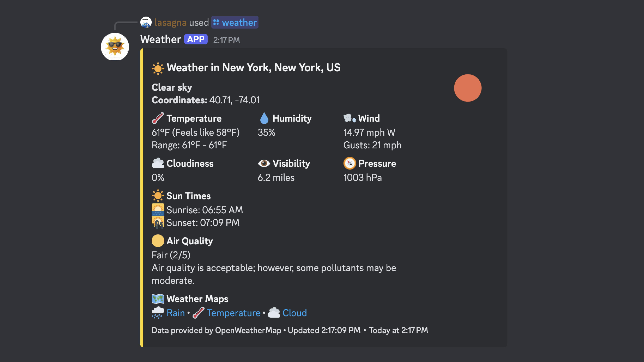Click the sunset cityscape emoji icon
Image resolution: width=644 pixels, height=362 pixels.
(158, 223)
